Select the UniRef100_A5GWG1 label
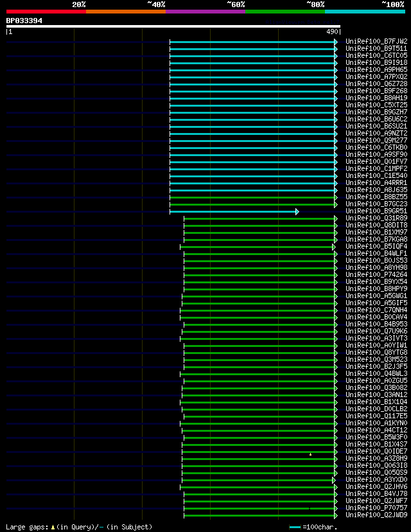The image size is (411, 532). tap(376, 296)
